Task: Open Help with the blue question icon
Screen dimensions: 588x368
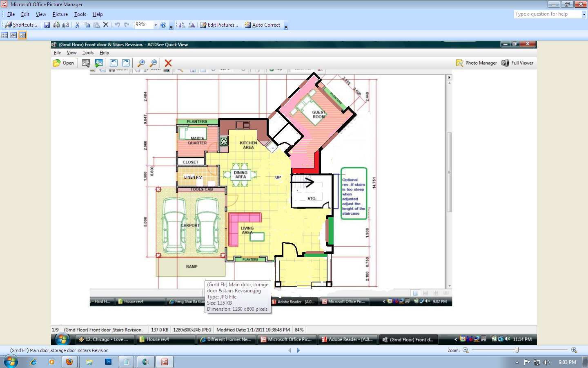Action: [x=163, y=25]
